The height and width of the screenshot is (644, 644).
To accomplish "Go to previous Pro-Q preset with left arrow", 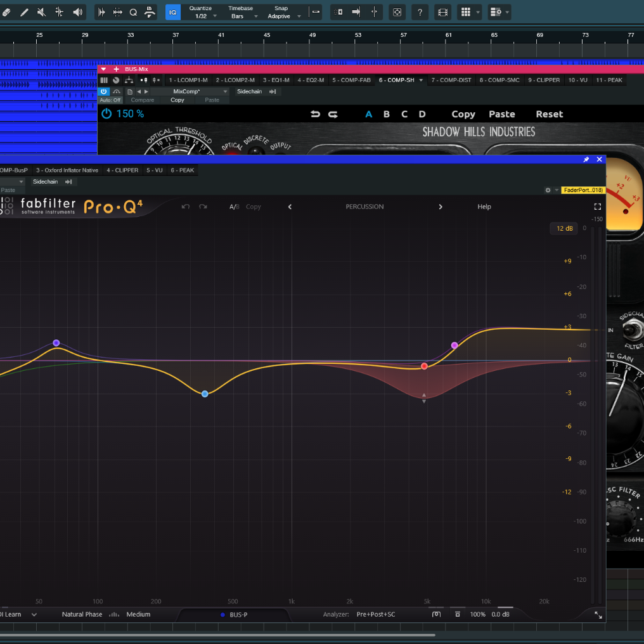I will click(x=290, y=207).
